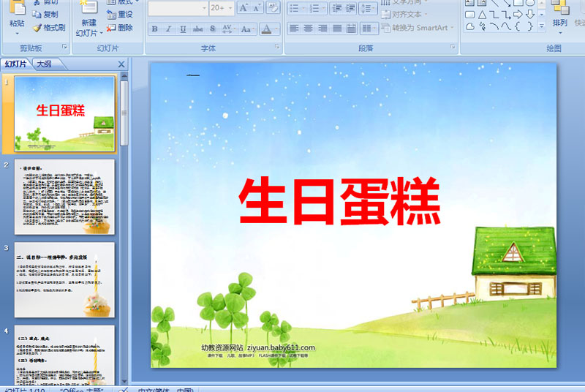585x392 pixels.
Task: Switch to the Slides tab
Action: (16, 64)
